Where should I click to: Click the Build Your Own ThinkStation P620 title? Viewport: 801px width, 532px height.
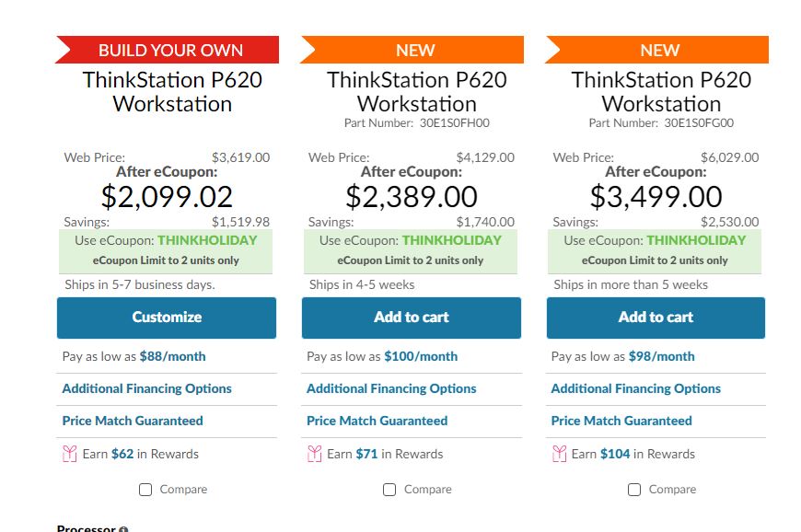[172, 92]
